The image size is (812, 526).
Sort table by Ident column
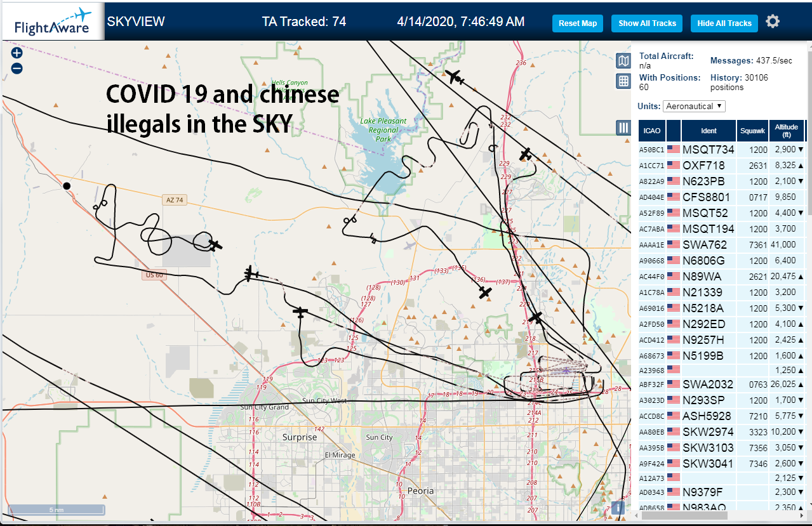point(709,131)
